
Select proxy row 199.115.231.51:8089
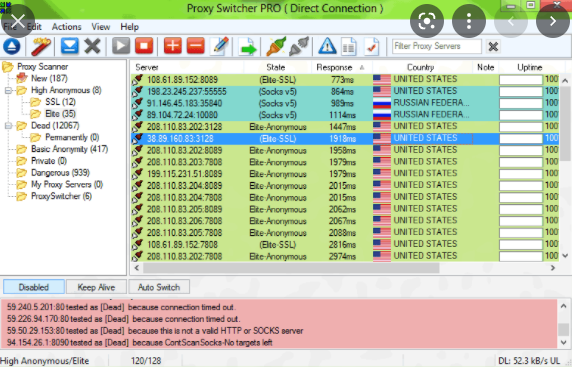[x=345, y=174]
